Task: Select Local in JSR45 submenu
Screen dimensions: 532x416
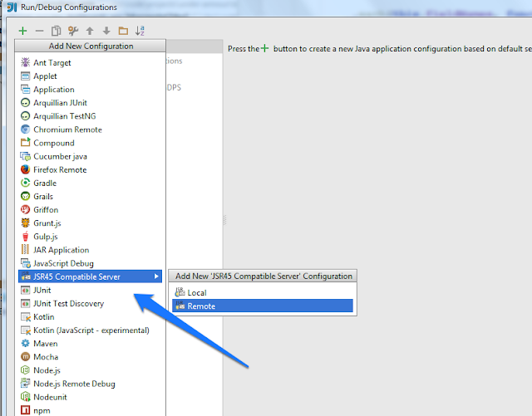Action: tap(263, 292)
